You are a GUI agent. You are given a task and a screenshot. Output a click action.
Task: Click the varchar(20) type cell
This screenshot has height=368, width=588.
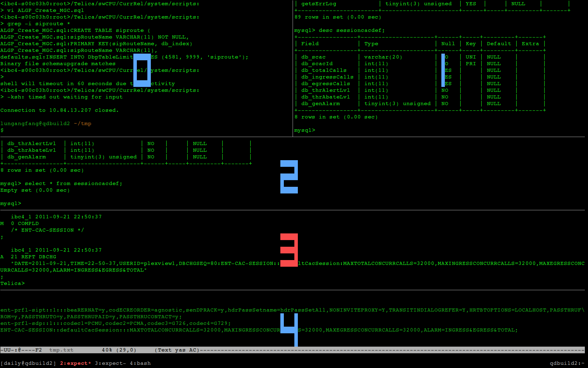click(x=383, y=57)
